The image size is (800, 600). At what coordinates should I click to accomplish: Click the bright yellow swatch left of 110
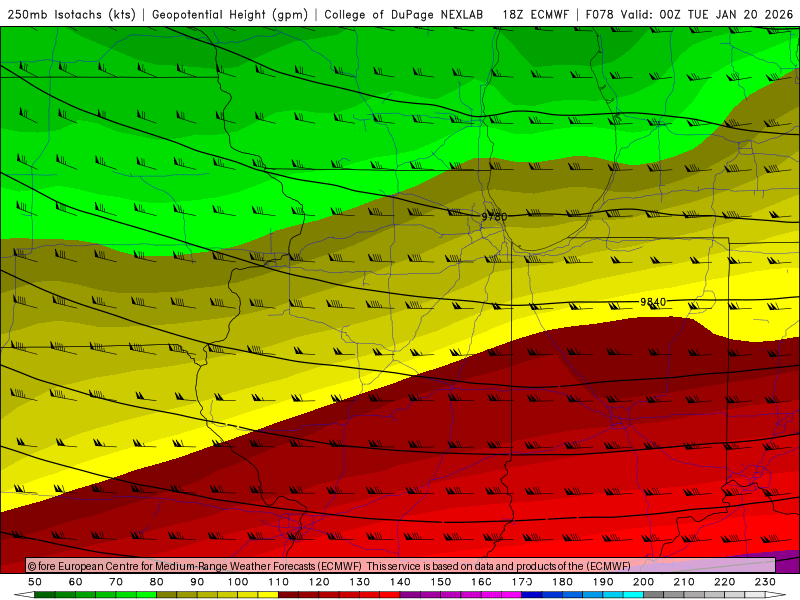tap(268, 594)
